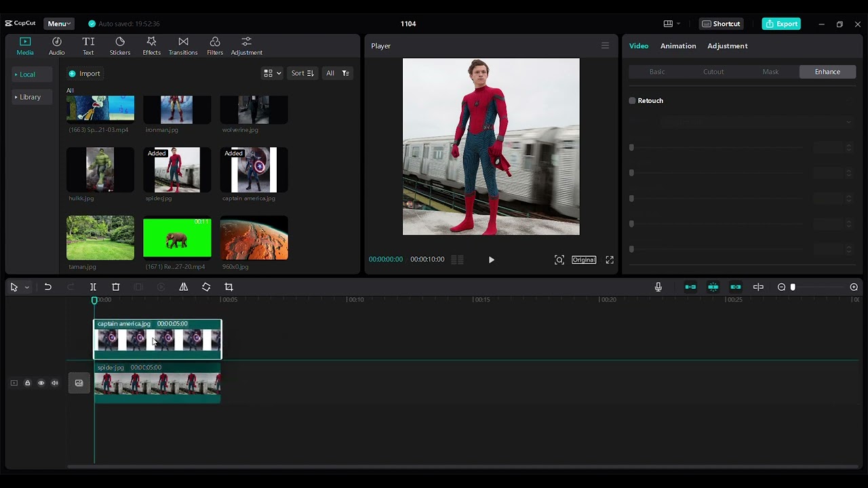
Task: Open the Transitions panel
Action: 183,46
